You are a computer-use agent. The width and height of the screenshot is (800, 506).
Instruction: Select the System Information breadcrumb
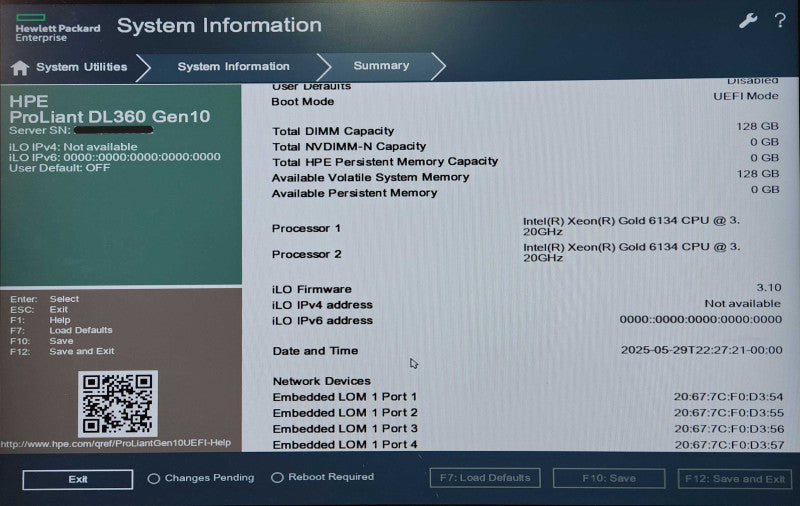coord(233,66)
